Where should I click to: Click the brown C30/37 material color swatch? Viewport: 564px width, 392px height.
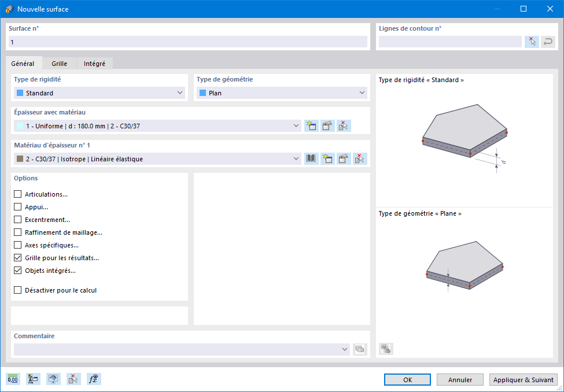pos(20,158)
